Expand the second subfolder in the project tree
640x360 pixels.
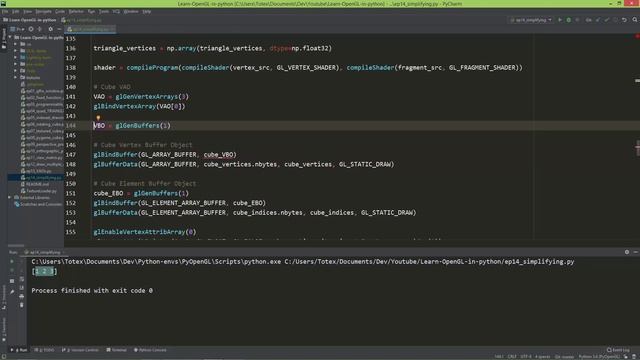(x=16, y=51)
